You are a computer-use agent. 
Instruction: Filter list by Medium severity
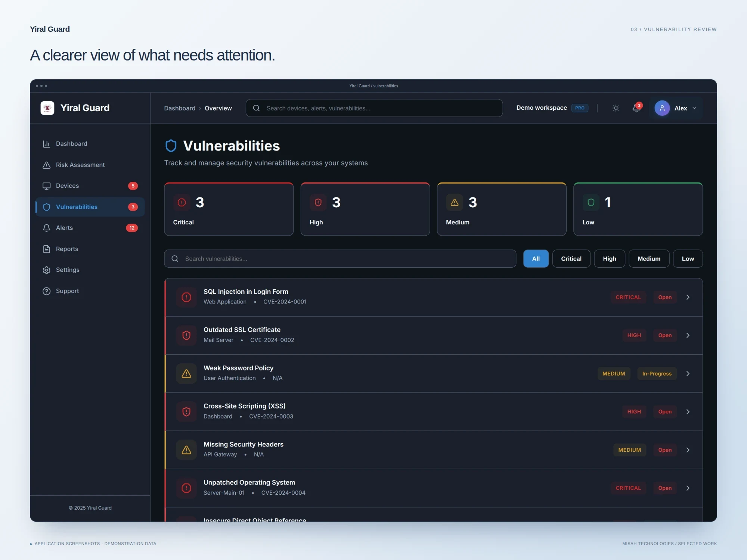click(649, 259)
